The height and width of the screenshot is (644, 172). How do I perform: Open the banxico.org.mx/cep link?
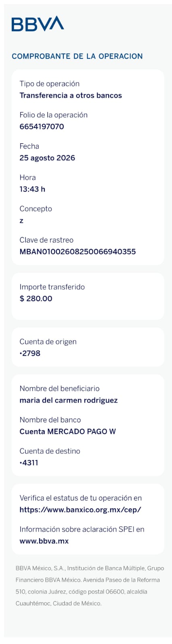(x=80, y=510)
